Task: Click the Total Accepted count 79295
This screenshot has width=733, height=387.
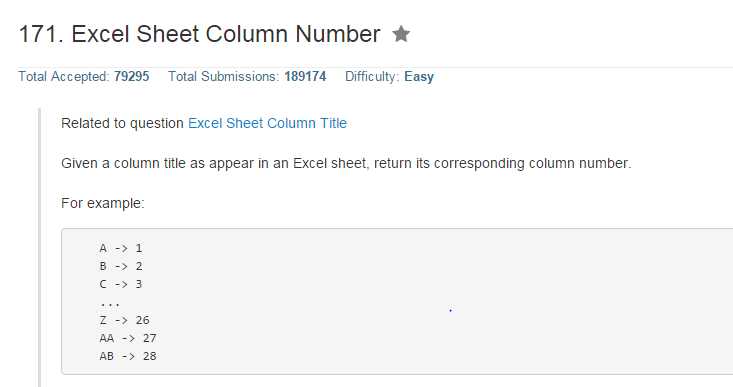Action: (131, 77)
